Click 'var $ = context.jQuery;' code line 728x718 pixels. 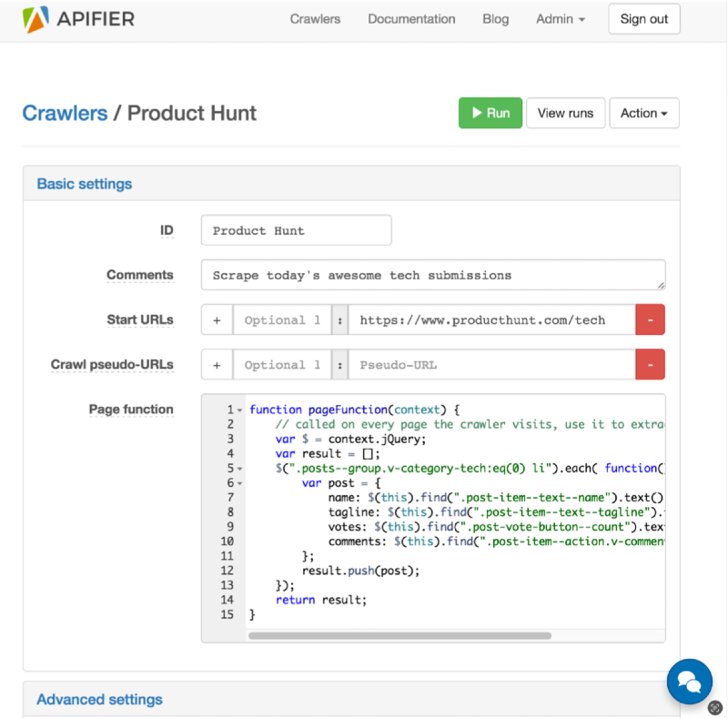pos(350,440)
